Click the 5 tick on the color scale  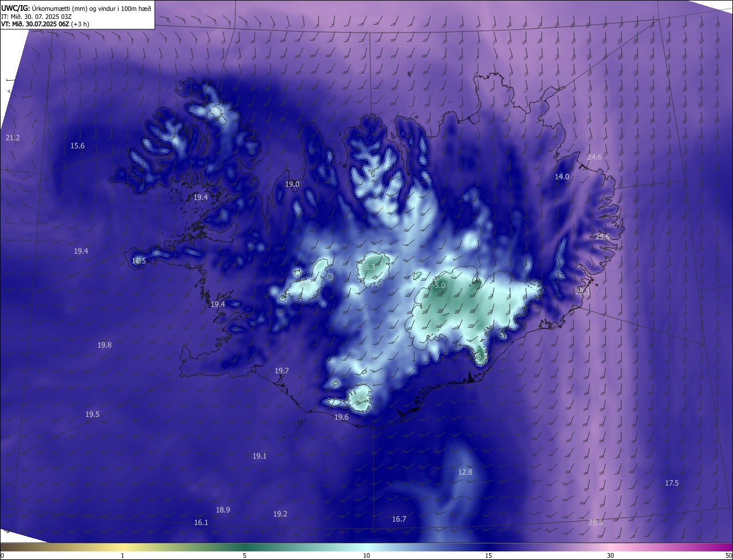[x=245, y=555]
